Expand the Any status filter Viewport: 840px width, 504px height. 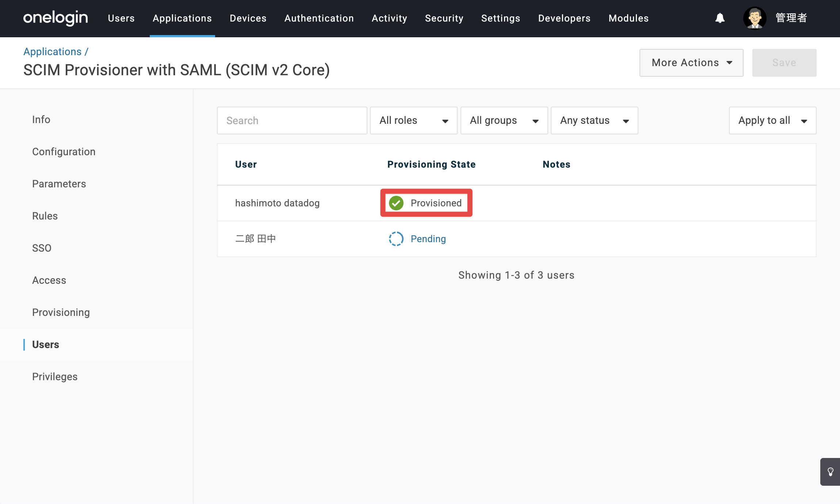(595, 121)
